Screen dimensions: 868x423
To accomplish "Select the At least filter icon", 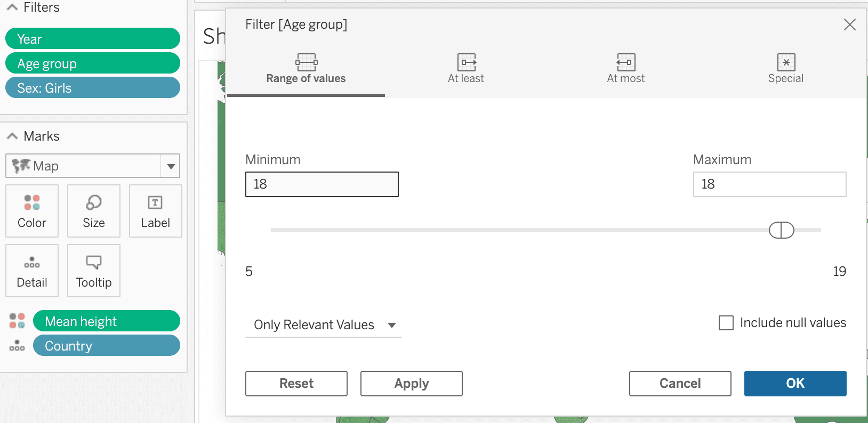I will (x=466, y=62).
